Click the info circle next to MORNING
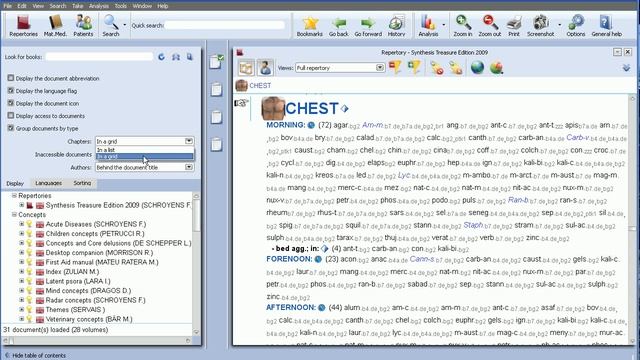The image size is (640, 360). [x=311, y=125]
